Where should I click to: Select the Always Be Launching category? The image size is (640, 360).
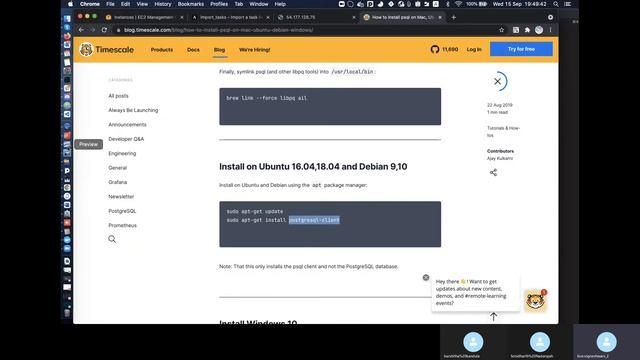133,110
